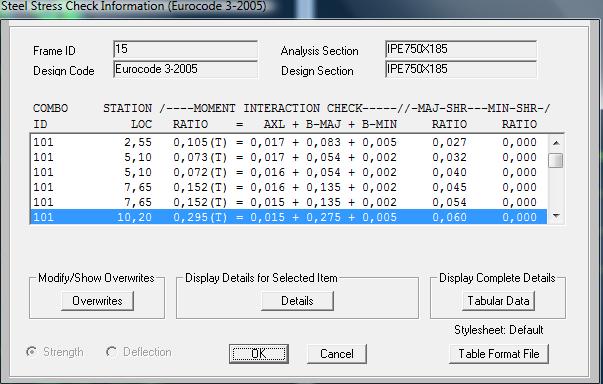603x384 pixels.
Task: Open the Tabular Data view
Action: pyautogui.click(x=498, y=301)
